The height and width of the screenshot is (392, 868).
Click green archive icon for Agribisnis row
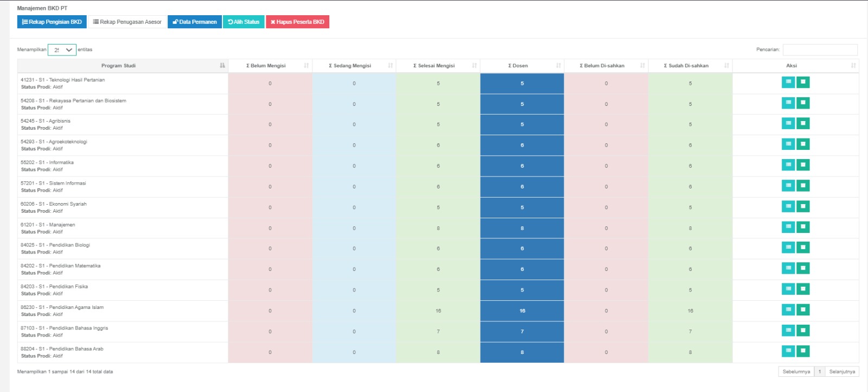[x=803, y=123]
